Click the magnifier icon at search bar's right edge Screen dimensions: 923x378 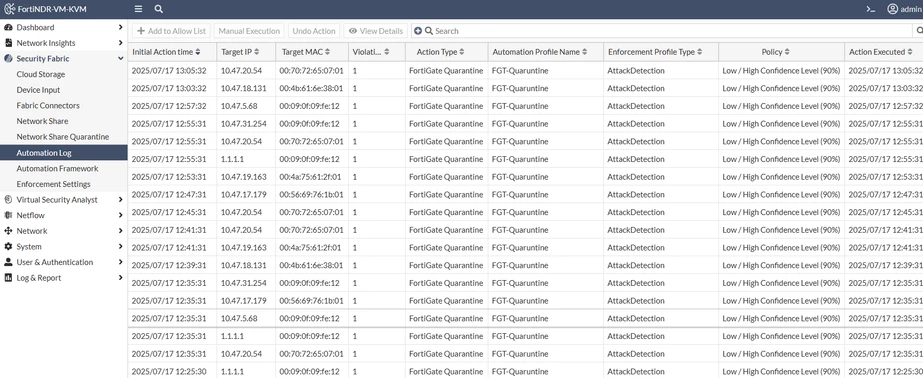(x=919, y=31)
